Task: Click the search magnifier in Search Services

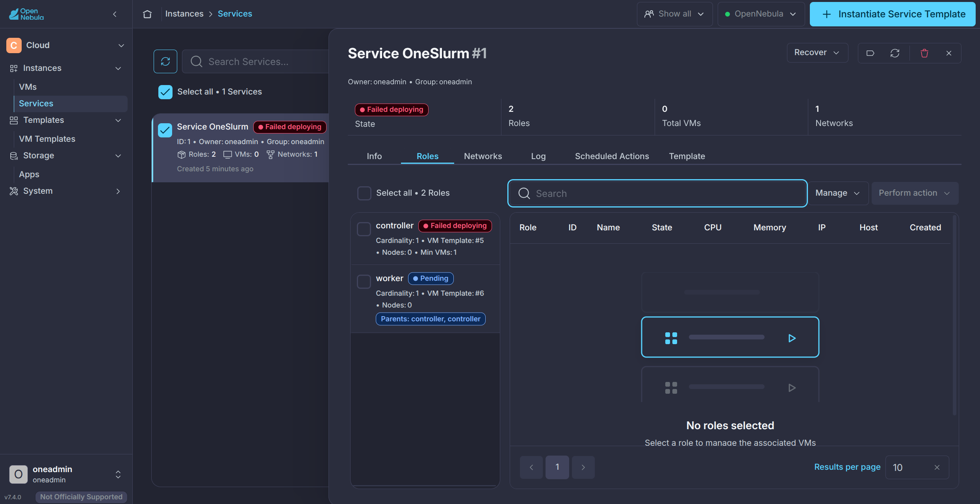Action: click(196, 61)
